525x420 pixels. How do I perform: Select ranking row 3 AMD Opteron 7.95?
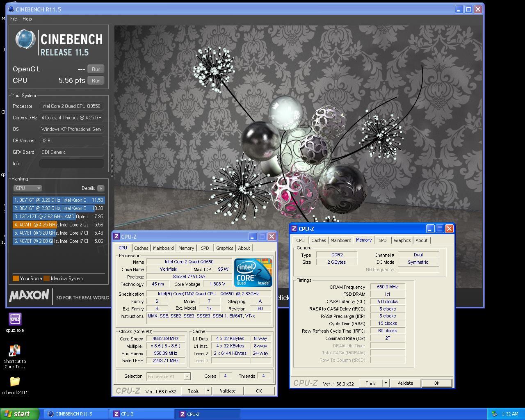(59, 217)
